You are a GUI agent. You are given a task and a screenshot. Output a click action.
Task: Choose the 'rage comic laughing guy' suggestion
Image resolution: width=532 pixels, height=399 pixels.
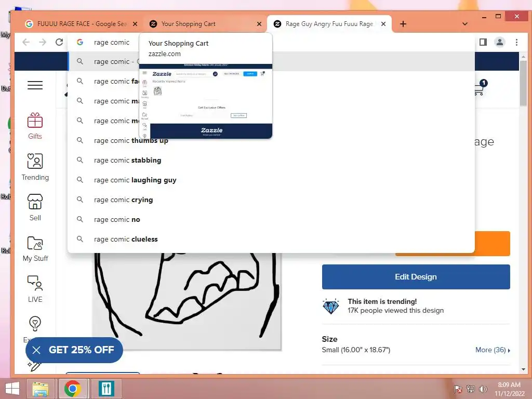coord(271,180)
